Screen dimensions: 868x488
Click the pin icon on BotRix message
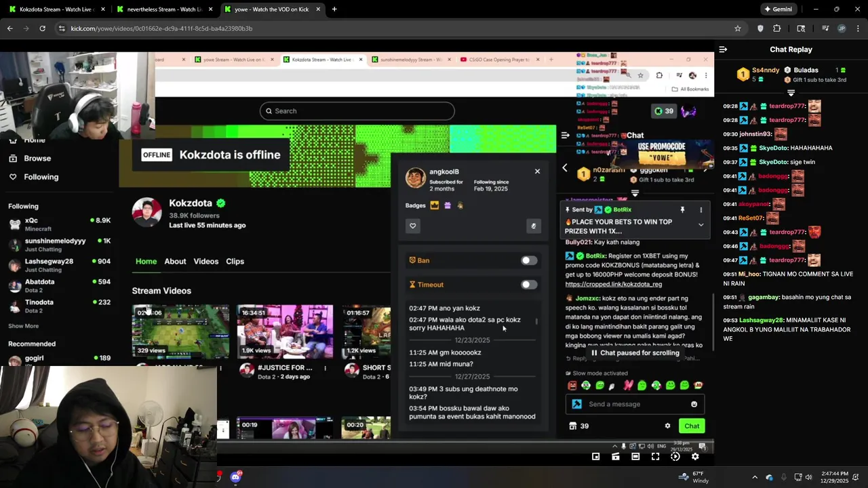click(682, 210)
